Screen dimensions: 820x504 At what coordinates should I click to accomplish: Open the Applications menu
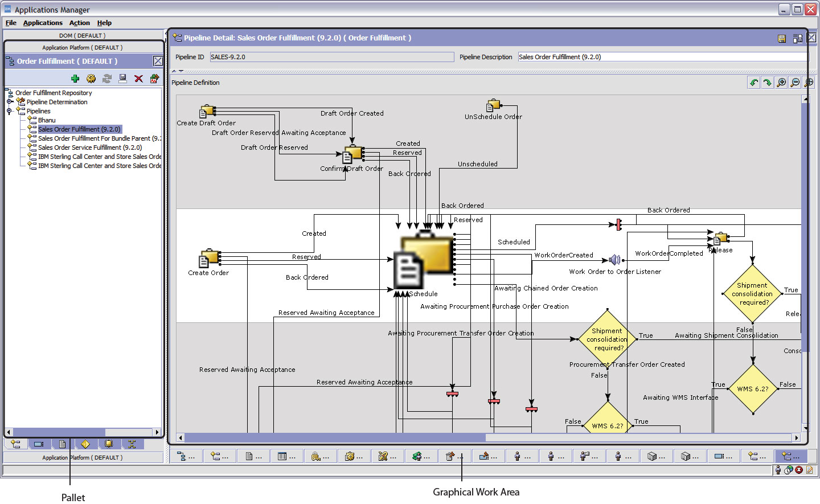tap(43, 23)
